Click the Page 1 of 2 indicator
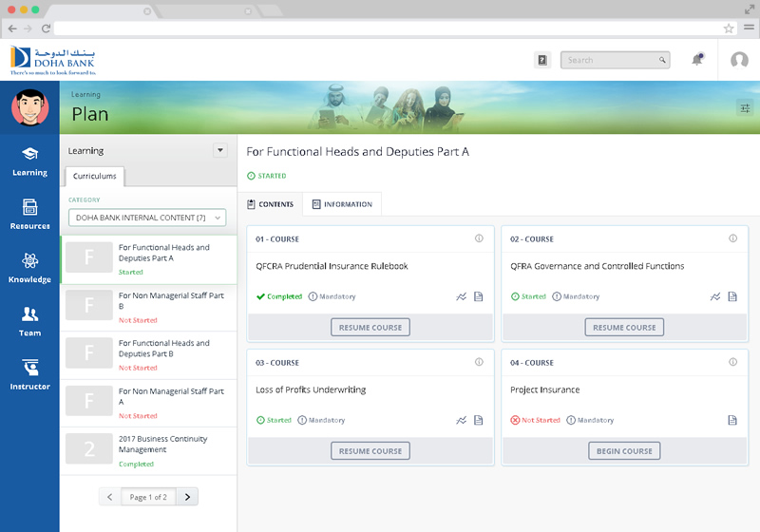The image size is (760, 532). 148,497
